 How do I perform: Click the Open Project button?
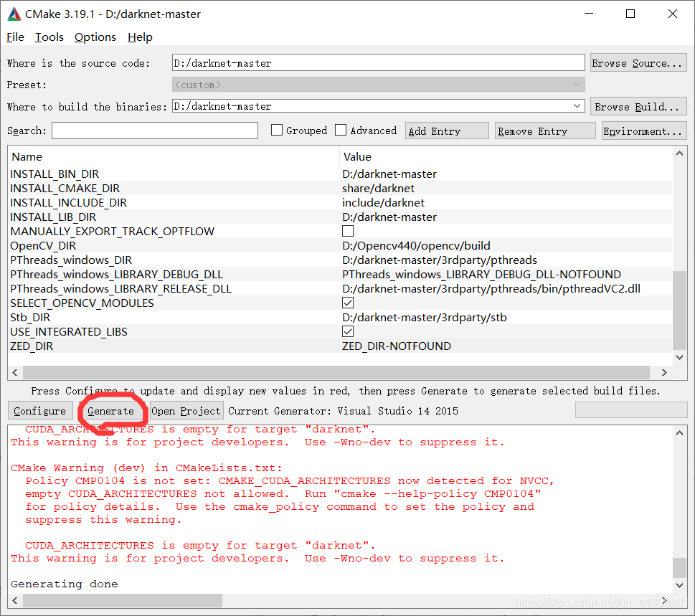pos(186,411)
